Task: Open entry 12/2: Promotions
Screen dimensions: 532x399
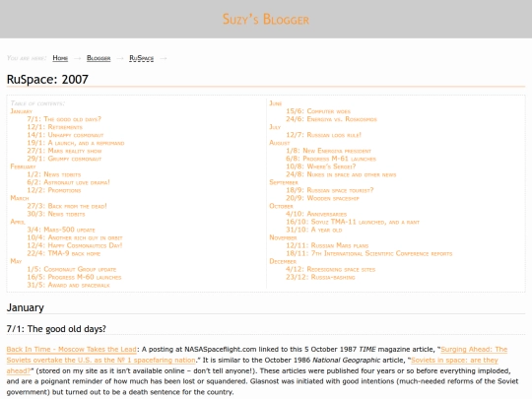Action: pos(54,190)
